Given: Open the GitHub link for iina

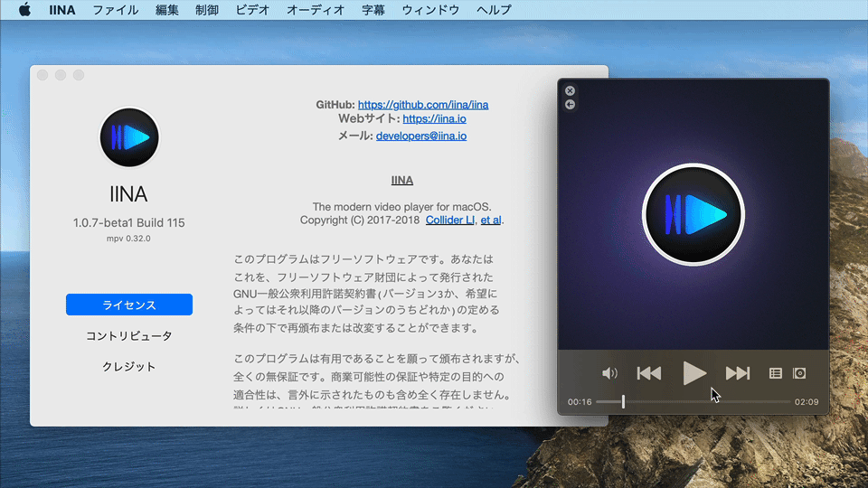Looking at the screenshot, I should click(x=423, y=105).
